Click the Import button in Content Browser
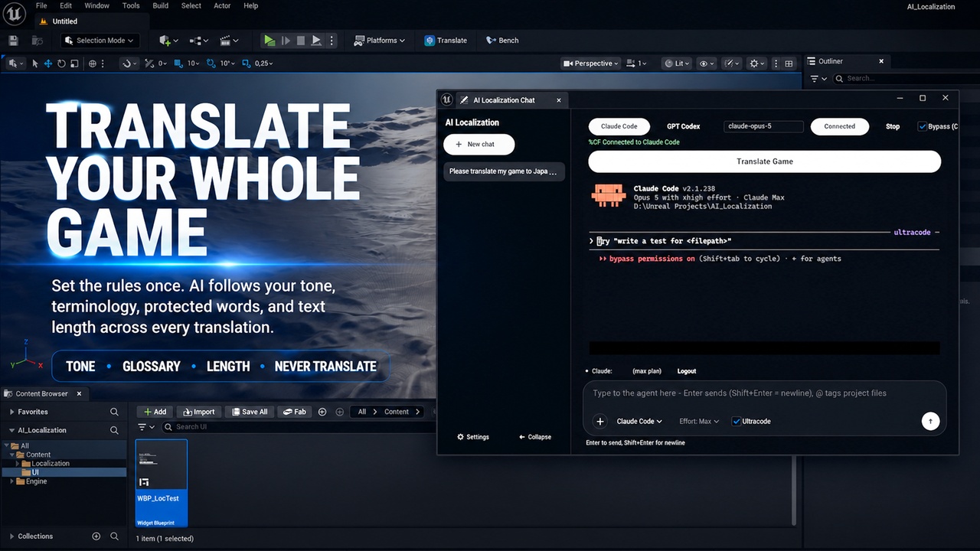980x551 pixels. (198, 412)
